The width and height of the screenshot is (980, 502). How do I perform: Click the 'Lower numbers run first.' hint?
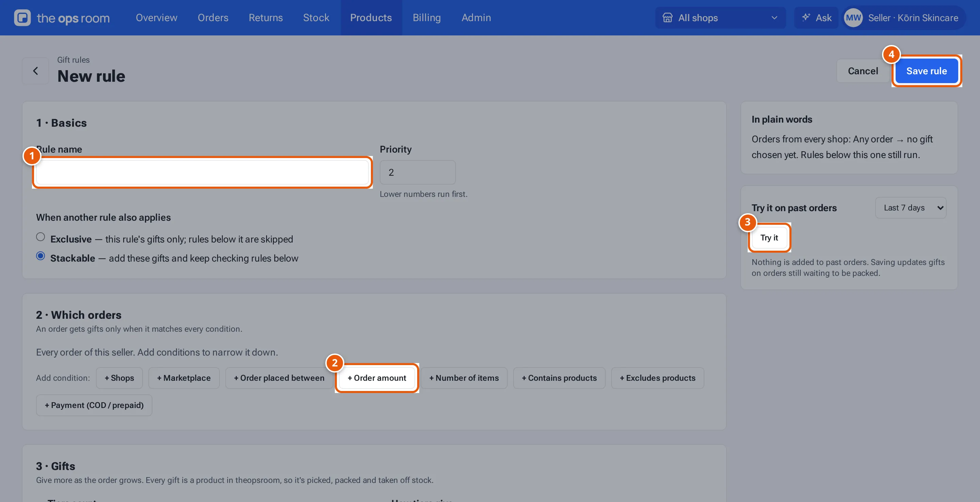pyautogui.click(x=423, y=194)
